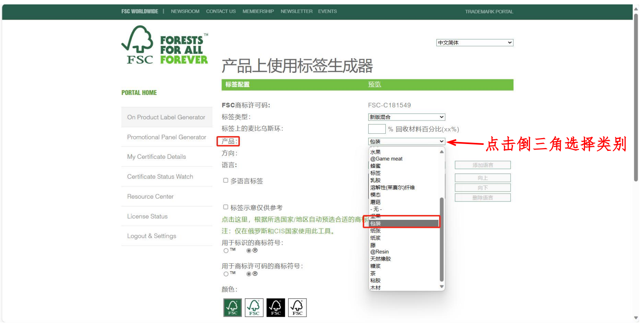Open NEWSROOM in the top navigation
Screen dimensions: 644x328
tap(185, 12)
